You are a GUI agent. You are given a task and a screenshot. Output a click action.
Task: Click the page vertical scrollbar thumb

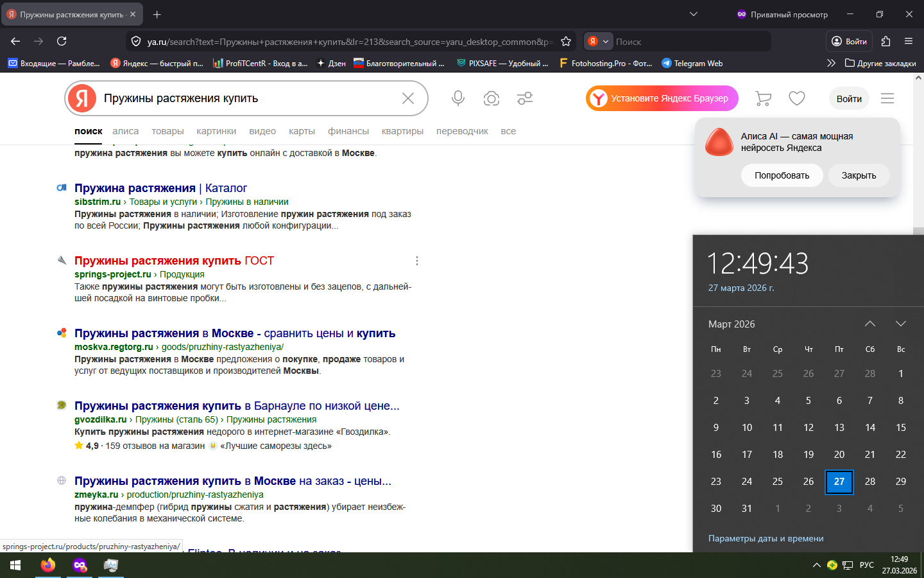pos(918,231)
